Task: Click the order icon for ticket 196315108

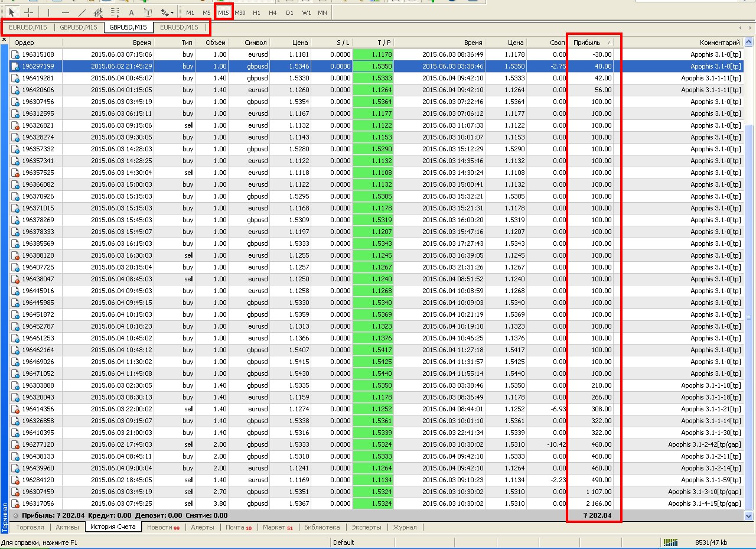Action: (x=15, y=54)
